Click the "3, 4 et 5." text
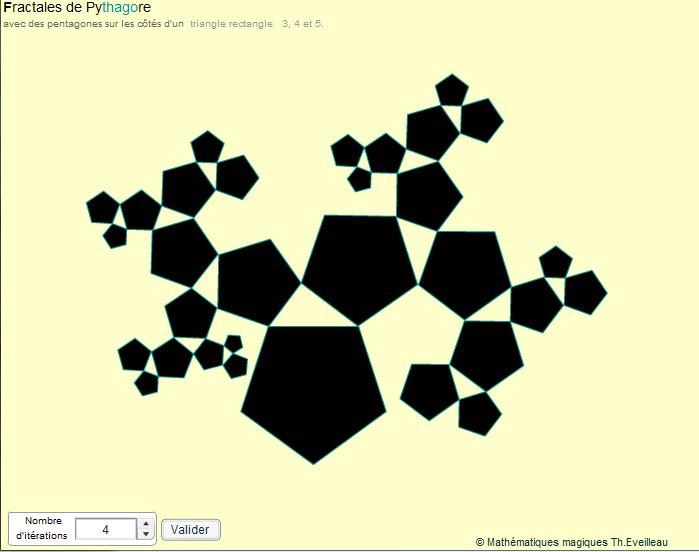The width and height of the screenshot is (699, 552). 303,23
